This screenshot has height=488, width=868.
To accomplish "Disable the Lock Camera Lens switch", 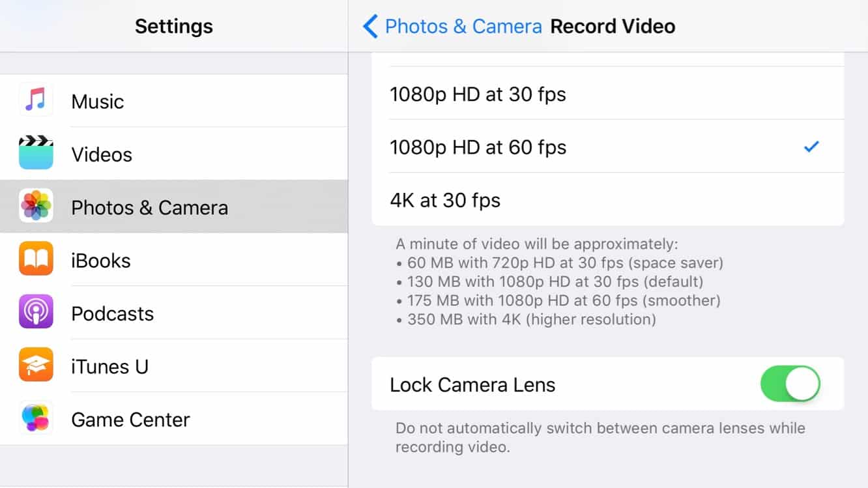I will coord(790,384).
